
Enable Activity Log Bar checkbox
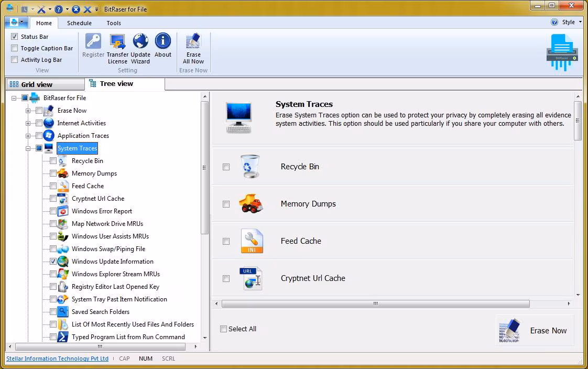(15, 60)
